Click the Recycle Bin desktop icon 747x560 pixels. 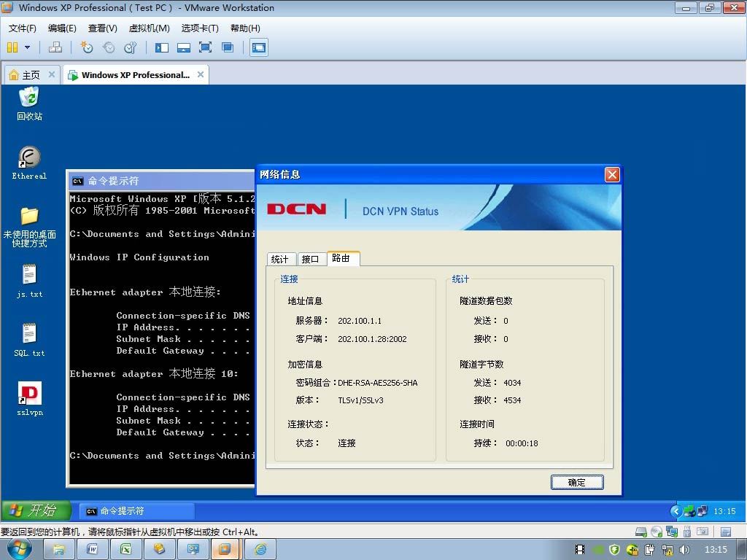(29, 104)
